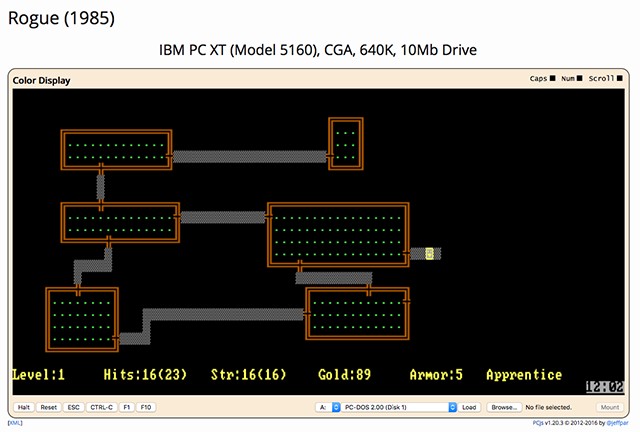Click Browse... to choose a disk file
The height and width of the screenshot is (432, 640).
click(504, 408)
